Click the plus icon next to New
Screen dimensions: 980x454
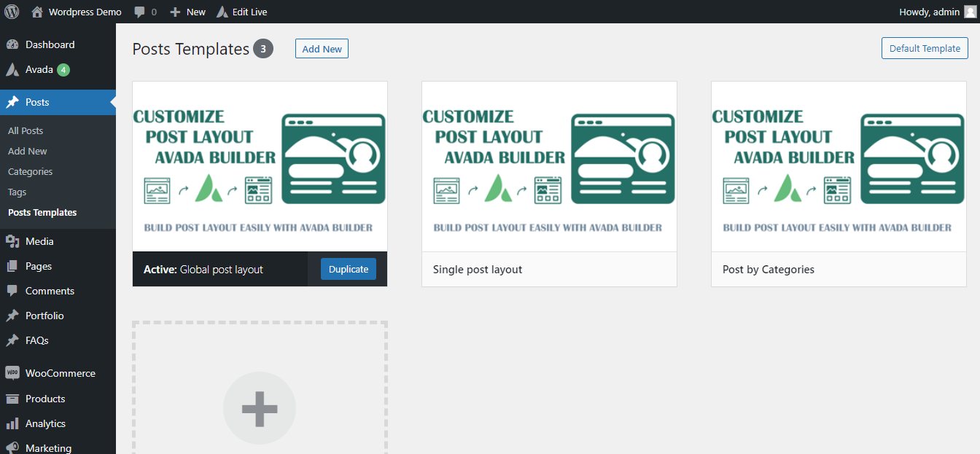[x=175, y=12]
